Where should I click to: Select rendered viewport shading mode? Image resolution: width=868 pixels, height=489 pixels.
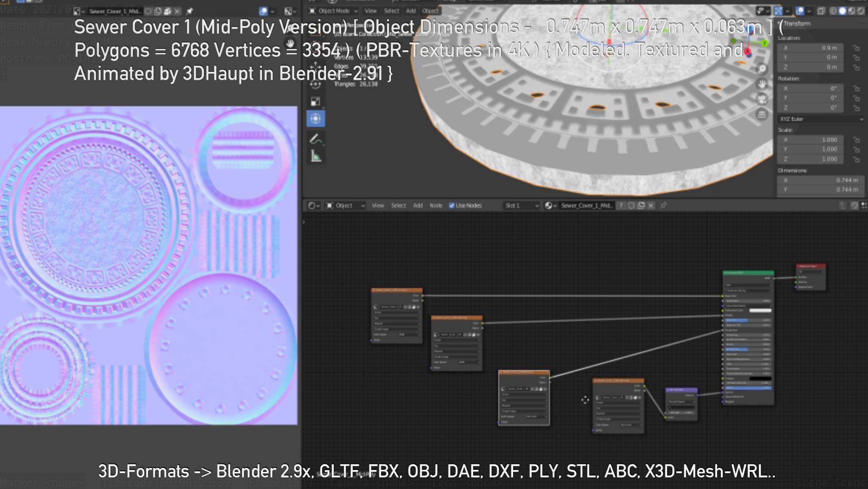click(860, 11)
